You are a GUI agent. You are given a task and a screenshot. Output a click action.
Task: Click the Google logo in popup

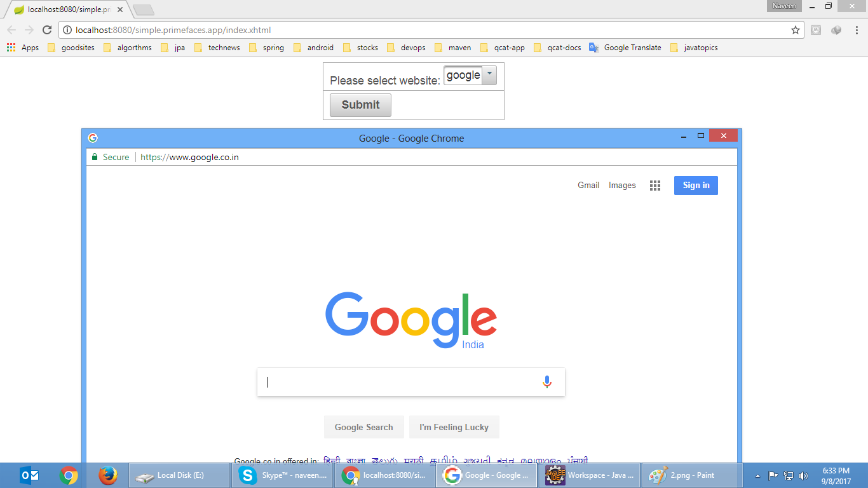coord(411,320)
